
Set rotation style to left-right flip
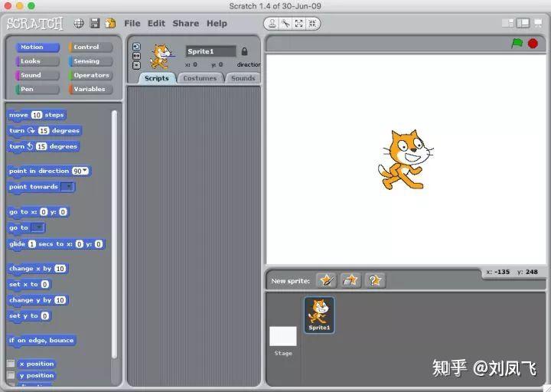(136, 56)
